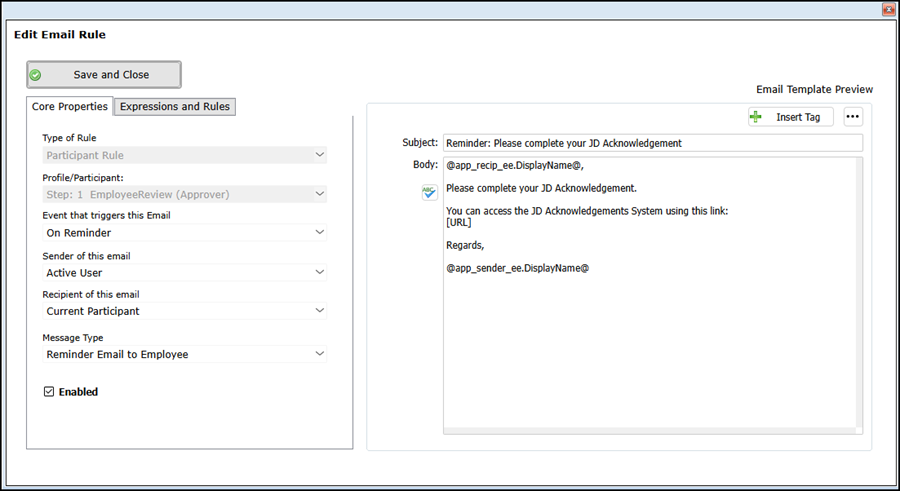Open the Type of Rule dropdown
This screenshot has height=491, width=900.
click(x=319, y=155)
